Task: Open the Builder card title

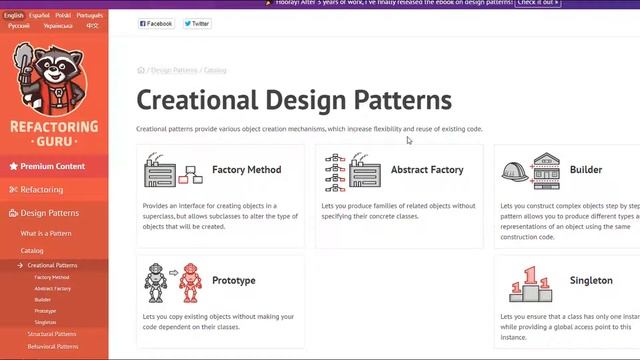Action: [x=586, y=170]
